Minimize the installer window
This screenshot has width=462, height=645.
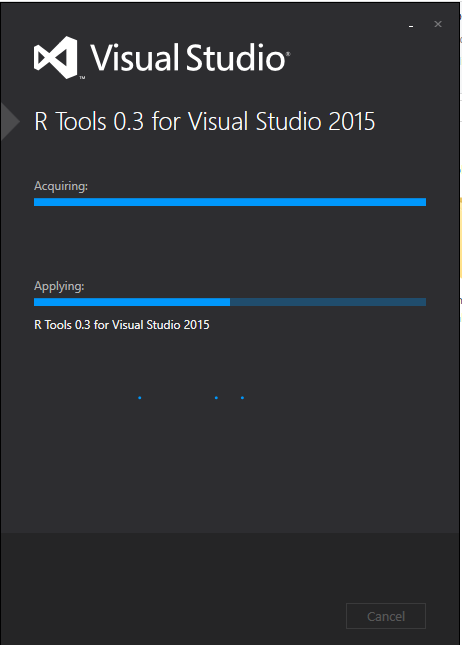tap(411, 25)
